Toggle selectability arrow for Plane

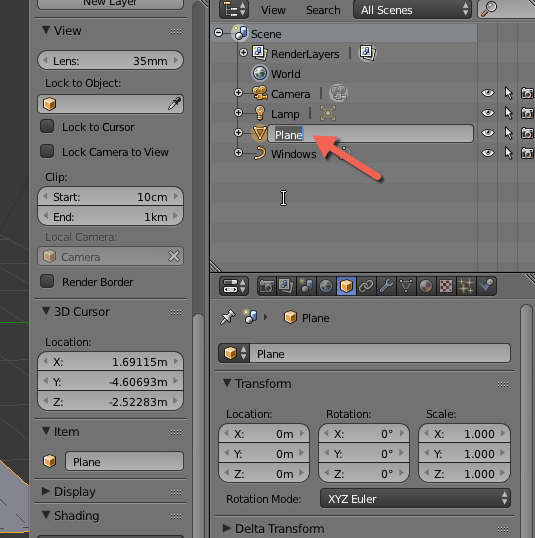point(508,133)
